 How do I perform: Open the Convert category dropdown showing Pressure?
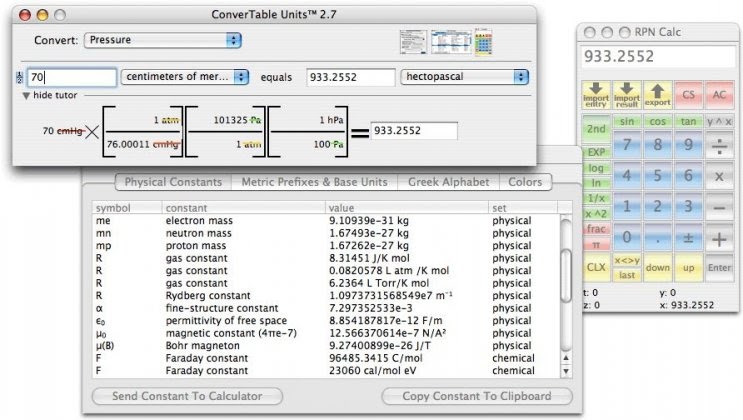[163, 40]
